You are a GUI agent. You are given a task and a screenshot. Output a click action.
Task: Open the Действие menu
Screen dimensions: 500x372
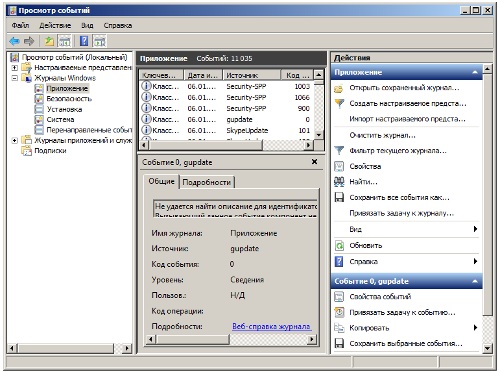(x=55, y=25)
